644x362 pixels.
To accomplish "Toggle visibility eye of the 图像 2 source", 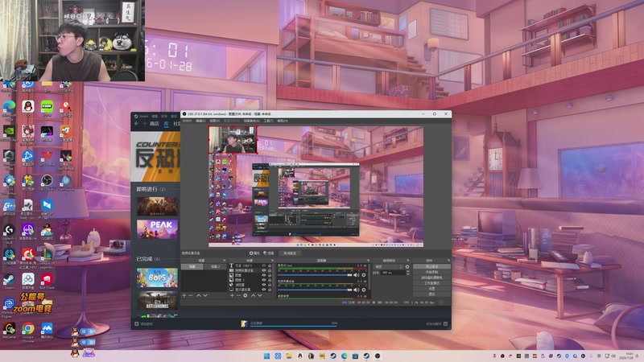I will [x=264, y=280].
